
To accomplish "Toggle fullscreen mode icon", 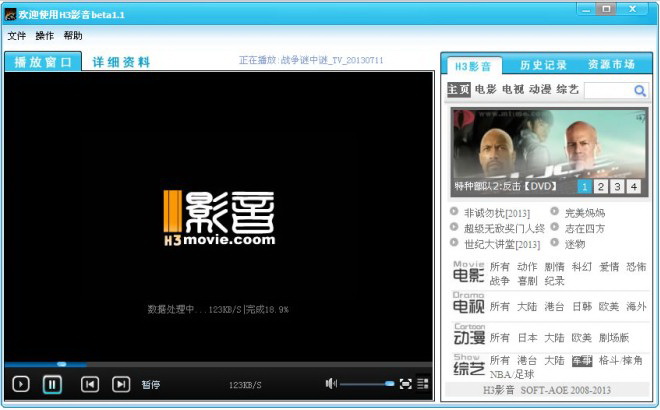I will pos(405,383).
